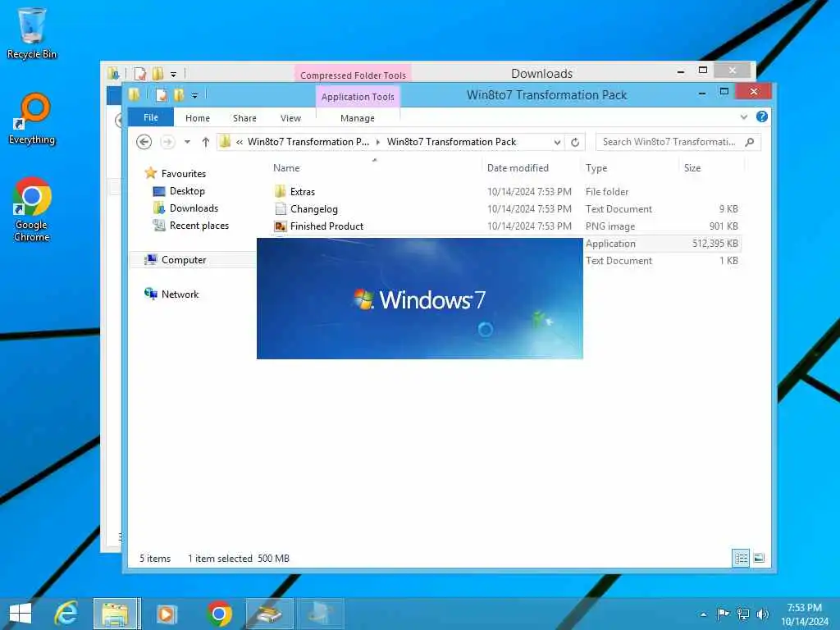Open the Google Chrome desktop shortcut

(32, 209)
